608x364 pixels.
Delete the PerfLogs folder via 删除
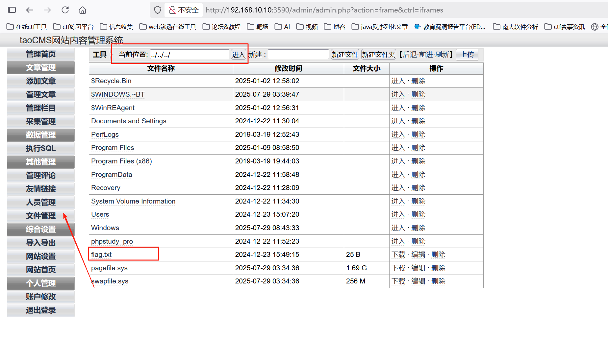tap(418, 134)
